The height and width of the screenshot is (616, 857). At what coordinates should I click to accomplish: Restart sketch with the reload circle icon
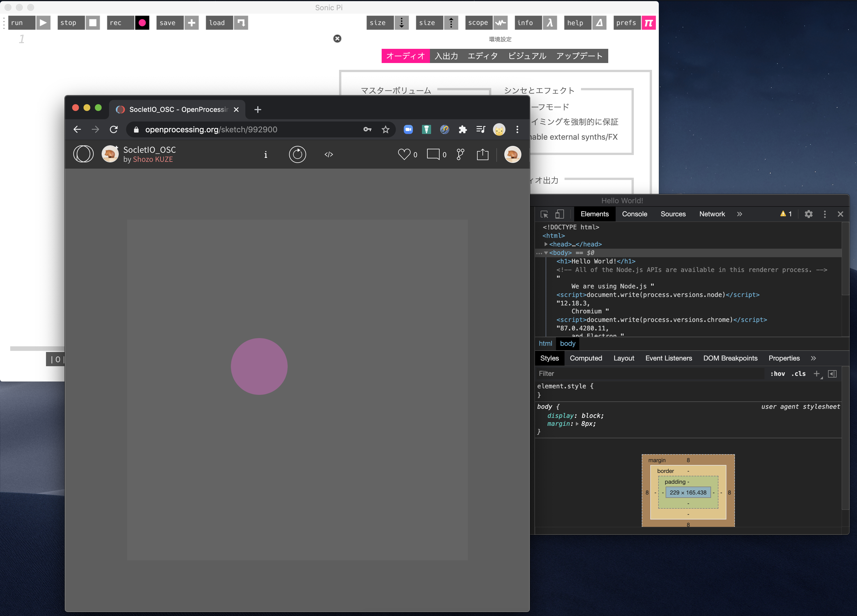click(x=297, y=154)
